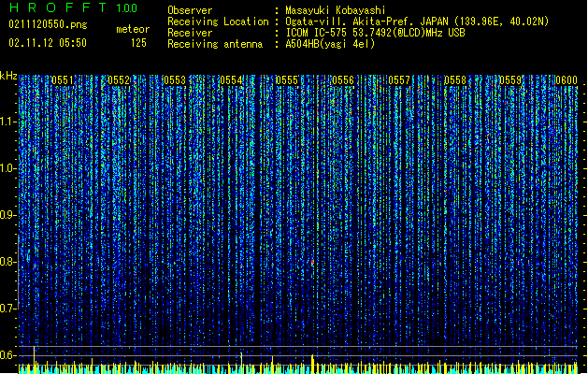This screenshot has width=588, height=374.
Task: Select the ICOM IC-575 53.7492 MHz USB text
Action: (x=376, y=33)
